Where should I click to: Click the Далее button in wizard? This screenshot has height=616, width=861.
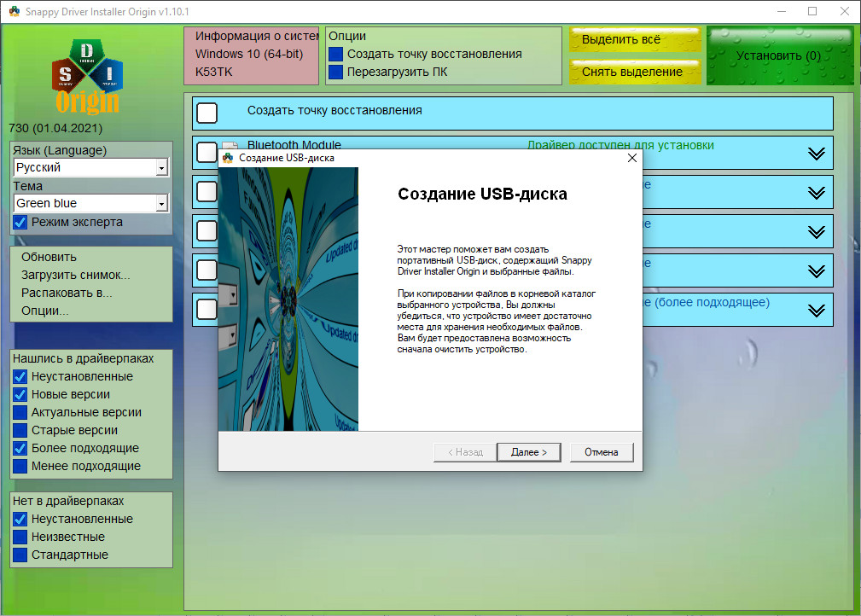click(x=528, y=452)
